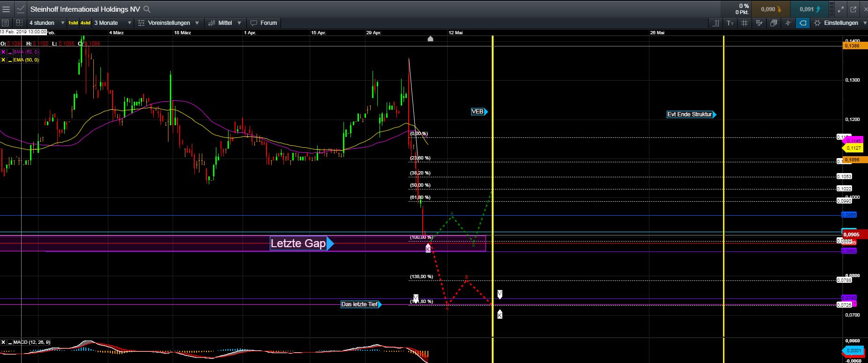Screen dimensions: 868x363
Task: Click the Steinhoff International Holdings NV title
Action: [85, 9]
